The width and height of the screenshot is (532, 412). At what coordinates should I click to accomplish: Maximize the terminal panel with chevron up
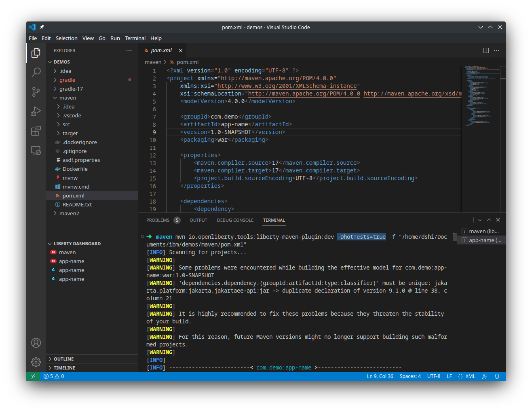point(489,220)
